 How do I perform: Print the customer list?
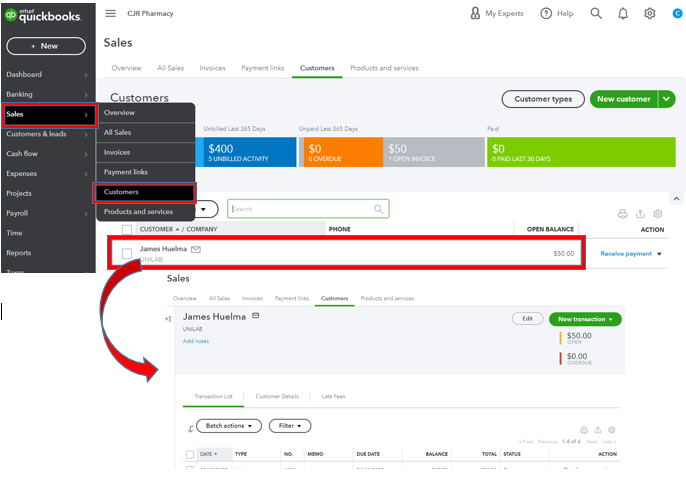[623, 213]
